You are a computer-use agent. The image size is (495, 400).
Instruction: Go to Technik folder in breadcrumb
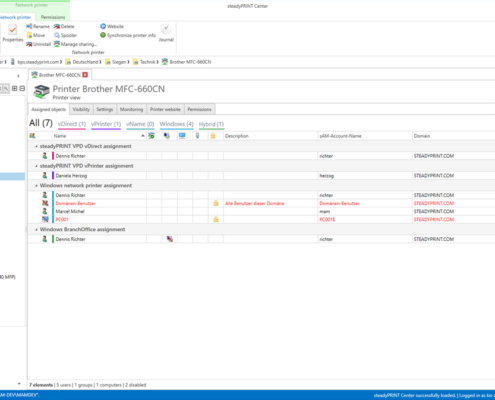pyautogui.click(x=144, y=62)
